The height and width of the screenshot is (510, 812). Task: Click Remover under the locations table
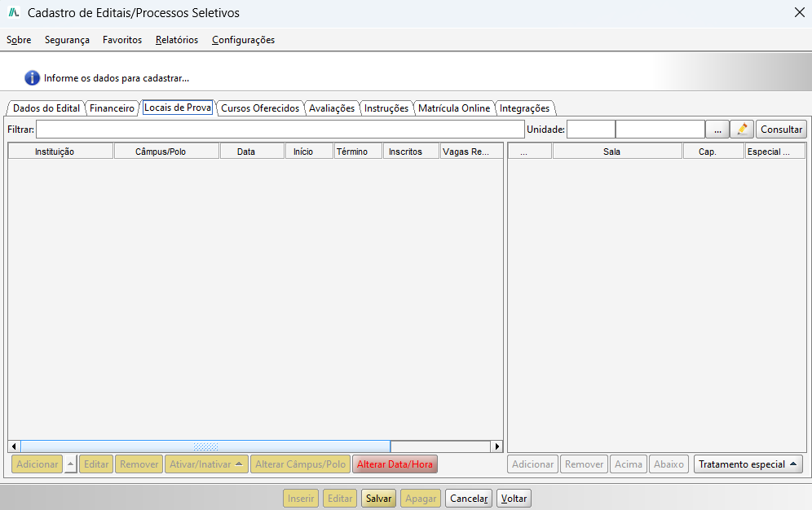[139, 464]
